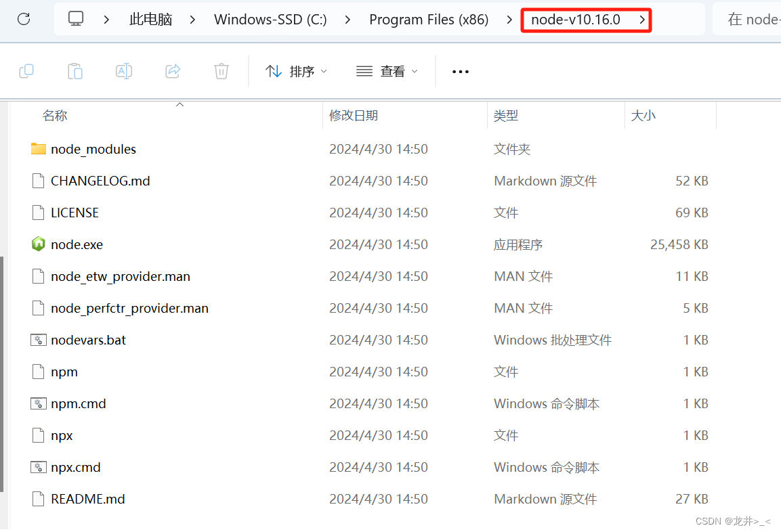Select the npx.cmd file name
The width and height of the screenshot is (781, 532).
click(76, 468)
